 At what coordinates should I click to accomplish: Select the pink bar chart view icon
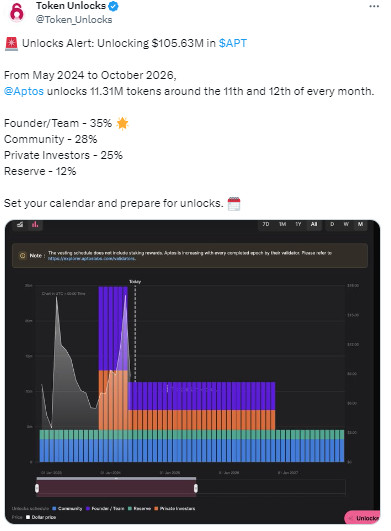tap(35, 224)
